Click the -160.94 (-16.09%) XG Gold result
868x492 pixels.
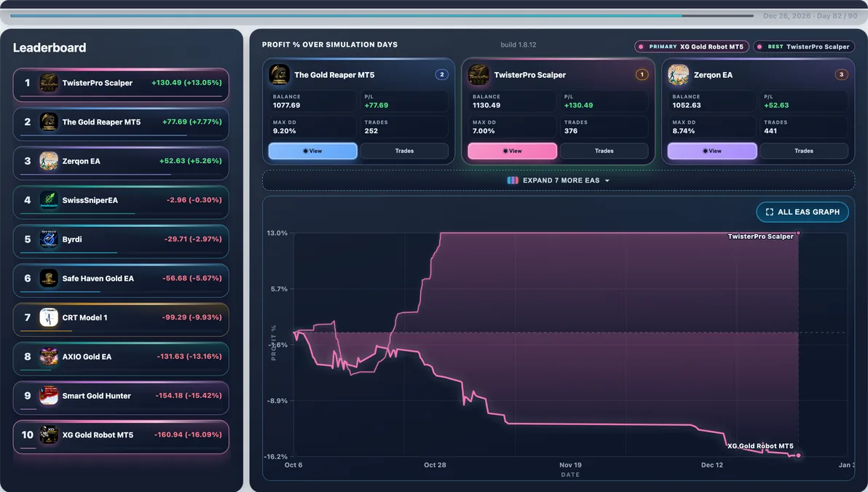[188, 435]
